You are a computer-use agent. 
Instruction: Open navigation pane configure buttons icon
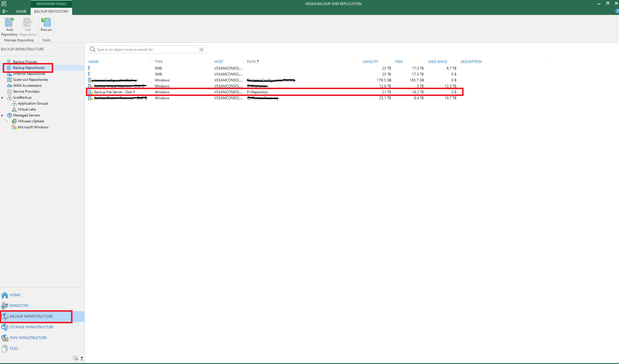point(76,358)
